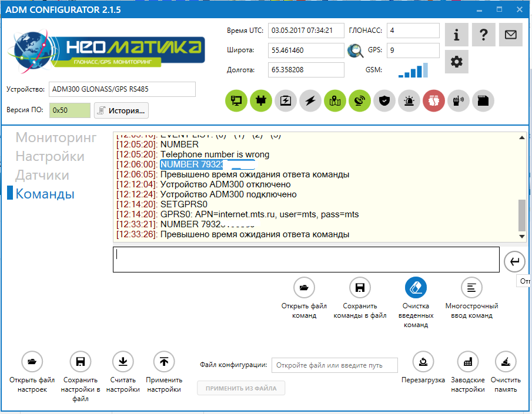Screen dimensions: 532x414
Task: Click the magnifier globe icon beside coordinates
Action: 355,51
